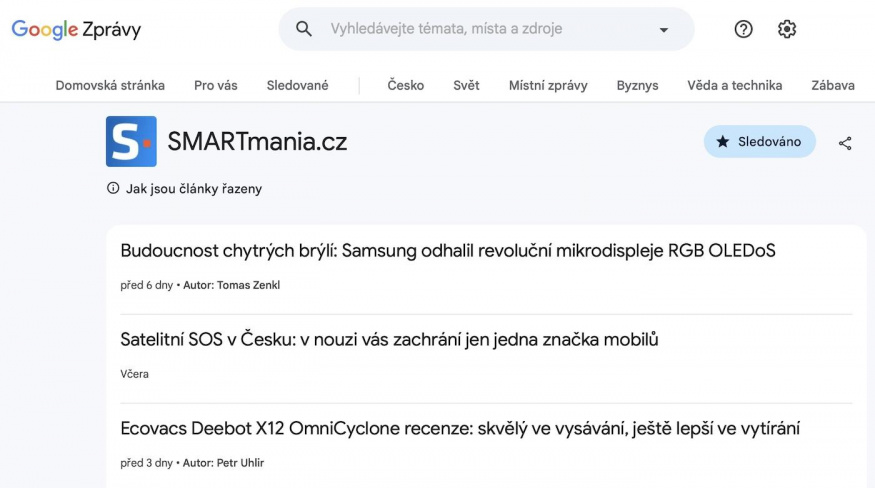Screen dimensions: 875x488
Task: Click the SMARTmania.cz source title
Action: coord(257,141)
